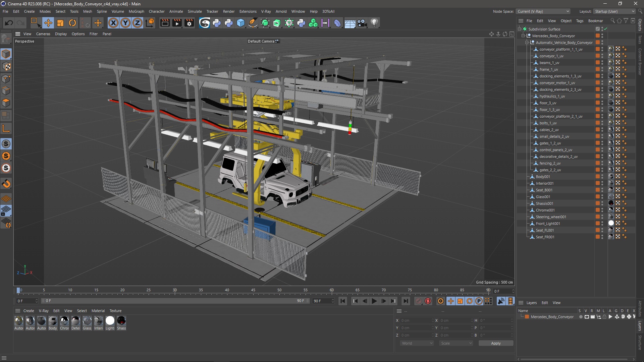Image resolution: width=644 pixels, height=362 pixels.
Task: Toggle Subdivision Surface enable checkmark
Action: pyautogui.click(x=606, y=29)
